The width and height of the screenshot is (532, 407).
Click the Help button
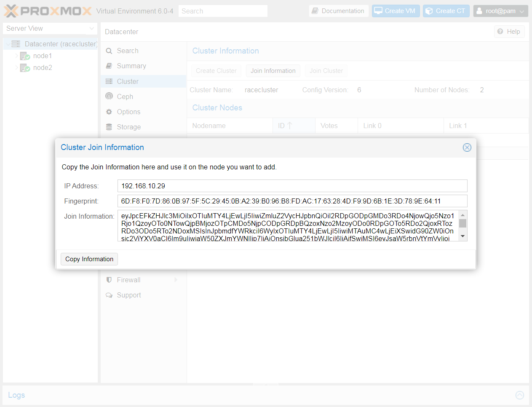coord(509,32)
